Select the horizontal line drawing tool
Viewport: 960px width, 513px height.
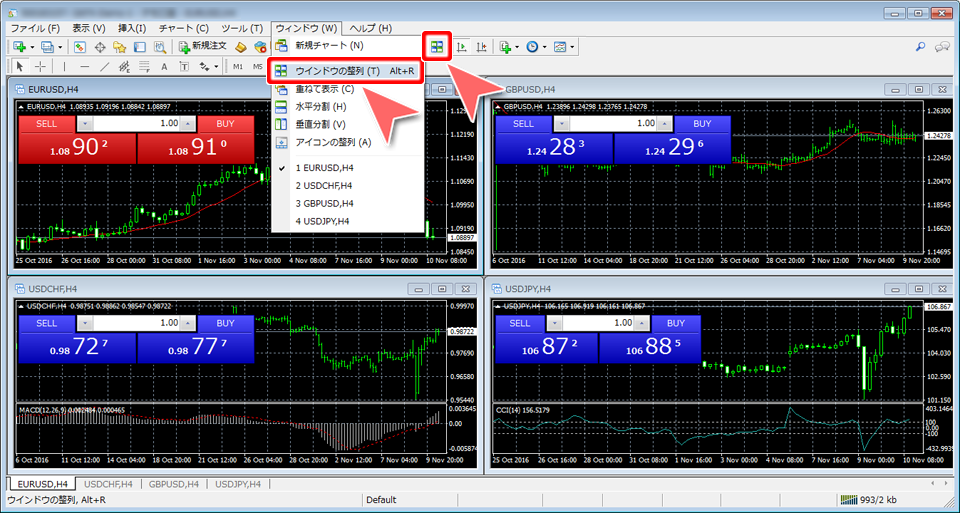(x=85, y=67)
